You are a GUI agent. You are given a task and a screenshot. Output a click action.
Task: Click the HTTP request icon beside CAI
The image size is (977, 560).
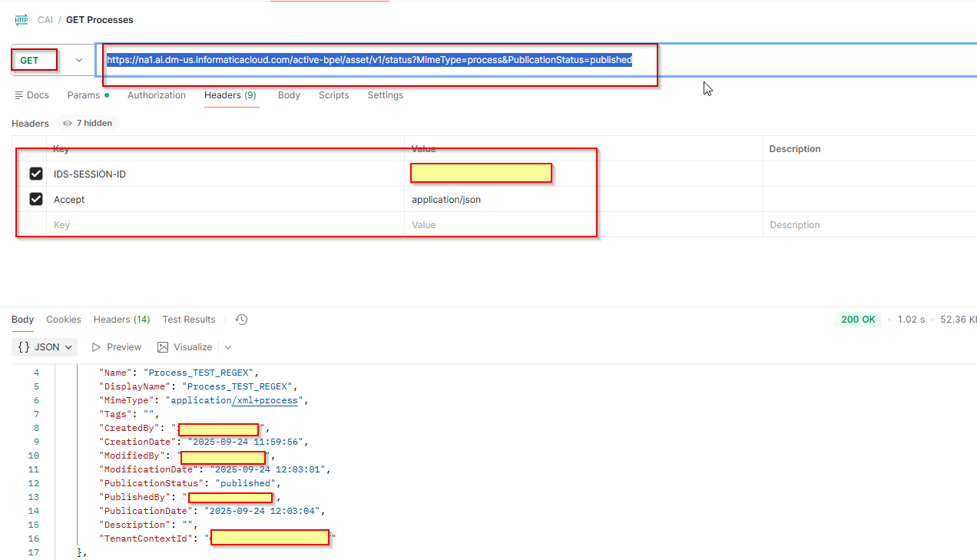[21, 19]
